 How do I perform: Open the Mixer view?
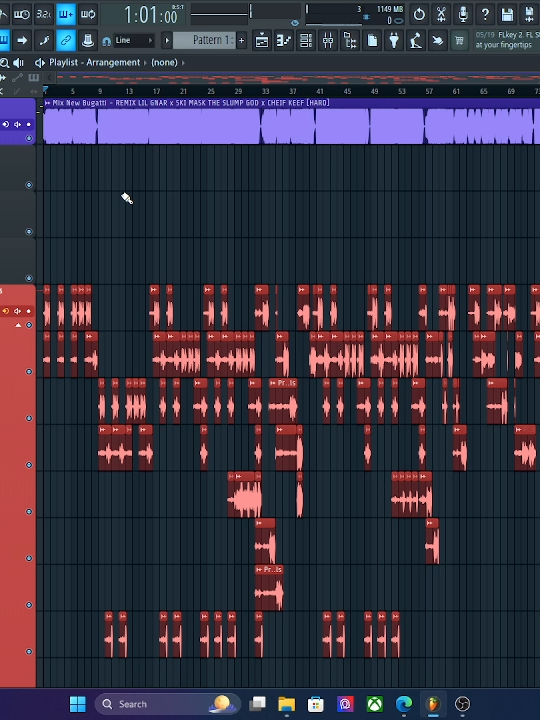(x=328, y=41)
